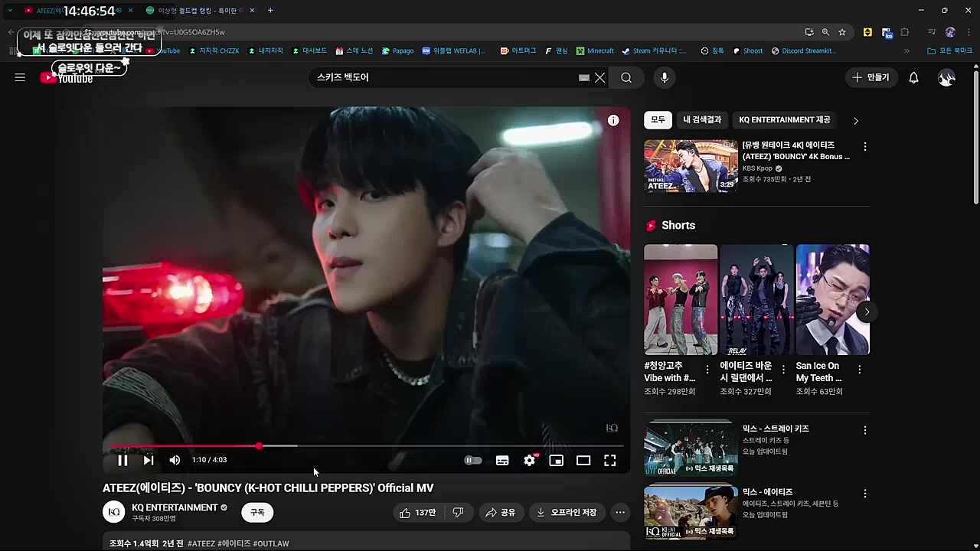Open options for 믹스 - 스트레이 키즈
Viewport: 980px width, 551px height.
pyautogui.click(x=865, y=430)
